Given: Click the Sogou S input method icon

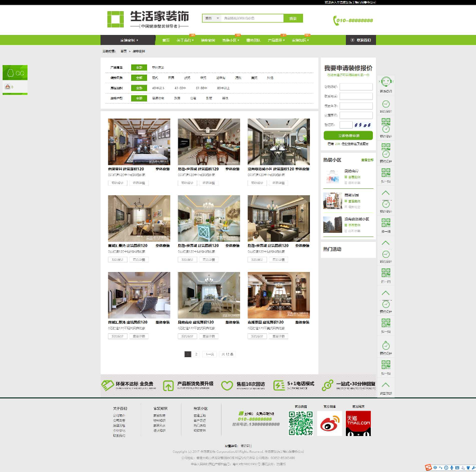Looking at the screenshot, I should [428, 467].
